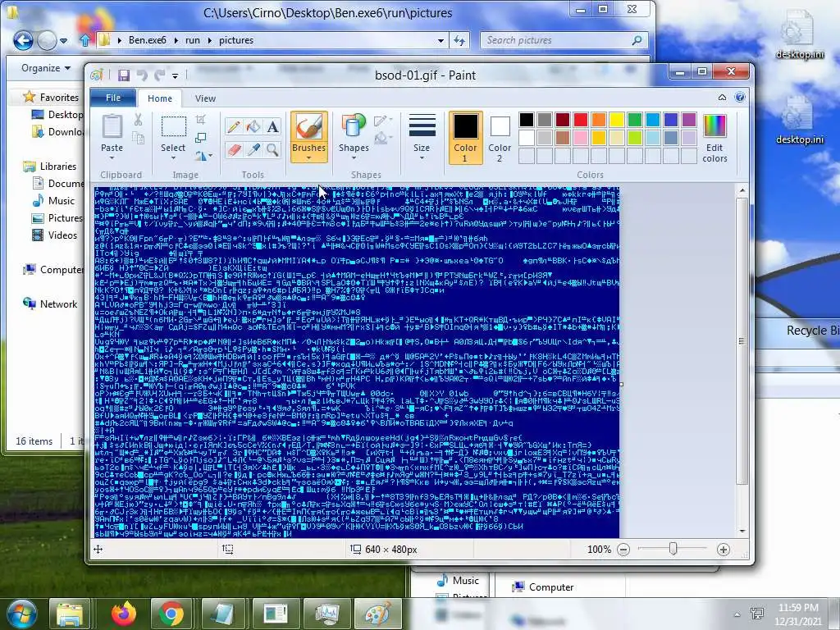This screenshot has height=630, width=840.
Task: Click Save icon in Paint quick access toolbar
Action: tap(124, 75)
